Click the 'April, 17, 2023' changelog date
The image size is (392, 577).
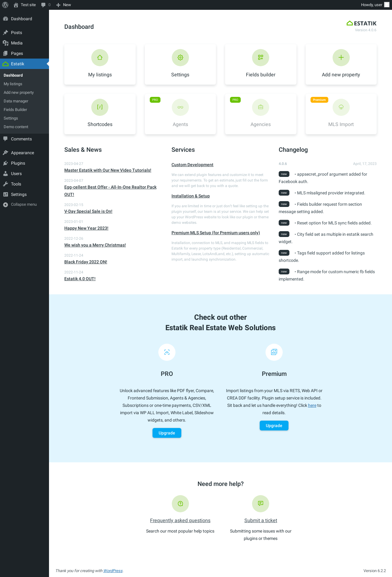pyautogui.click(x=365, y=164)
